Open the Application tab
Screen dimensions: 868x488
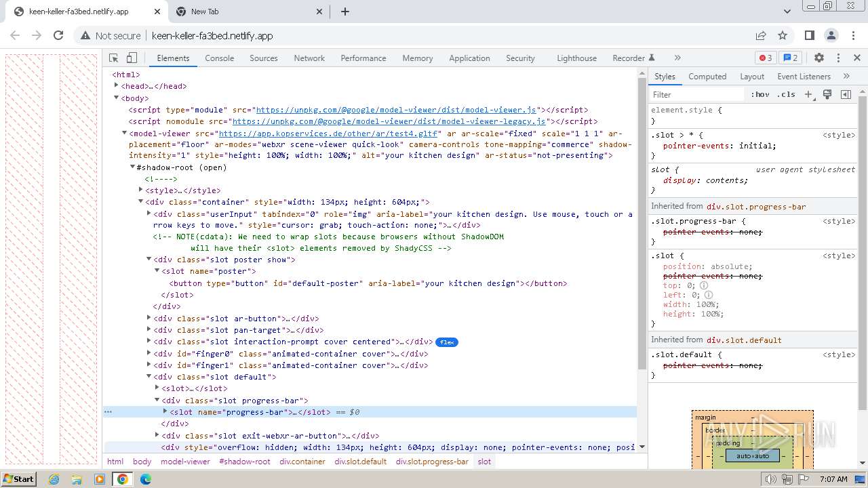[x=469, y=58]
